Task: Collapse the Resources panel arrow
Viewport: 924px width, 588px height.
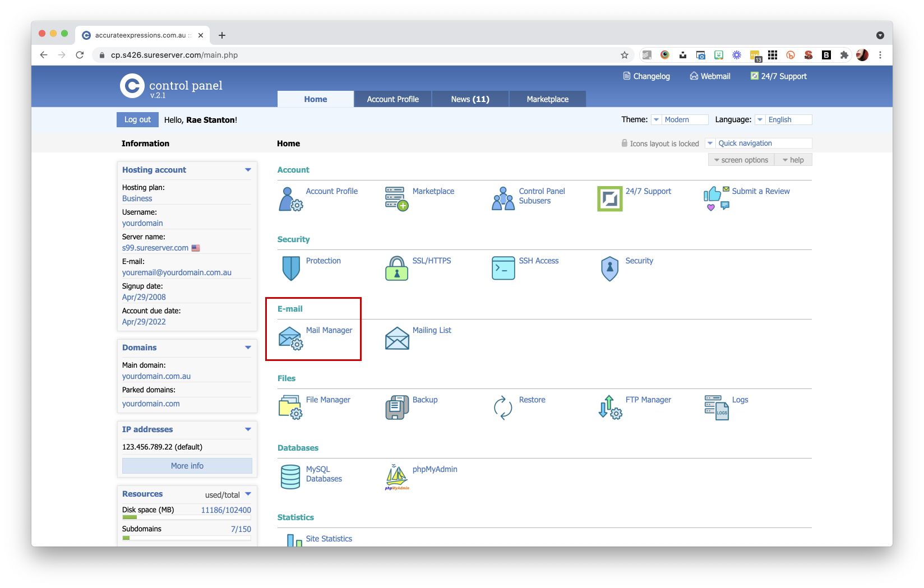Action: pyautogui.click(x=248, y=494)
